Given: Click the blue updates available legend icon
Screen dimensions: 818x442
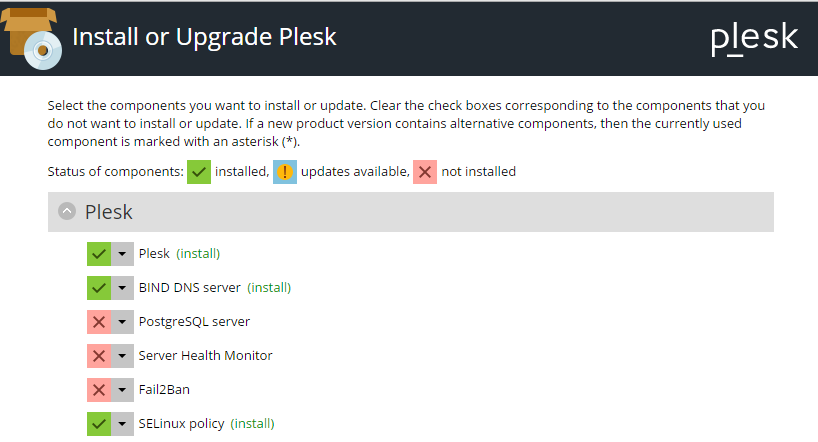Looking at the screenshot, I should (285, 171).
